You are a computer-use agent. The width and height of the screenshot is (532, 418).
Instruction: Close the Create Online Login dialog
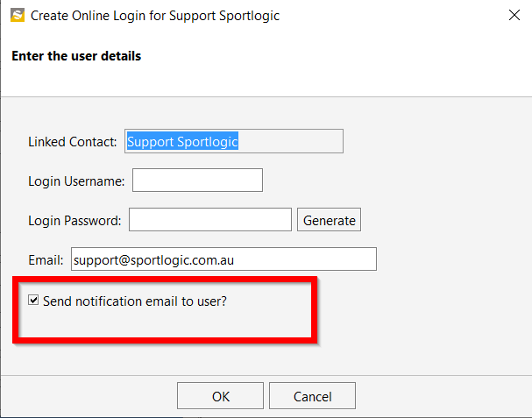[514, 15]
